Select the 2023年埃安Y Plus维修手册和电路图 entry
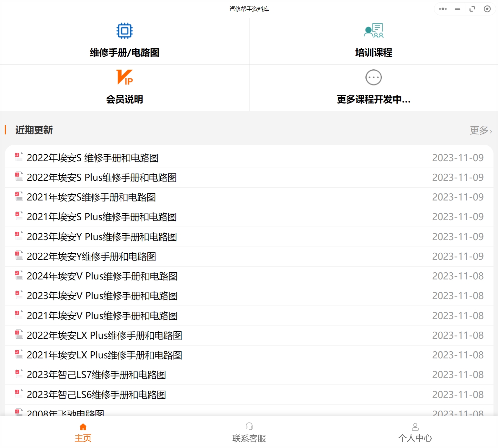This screenshot has width=498, height=448. point(102,237)
